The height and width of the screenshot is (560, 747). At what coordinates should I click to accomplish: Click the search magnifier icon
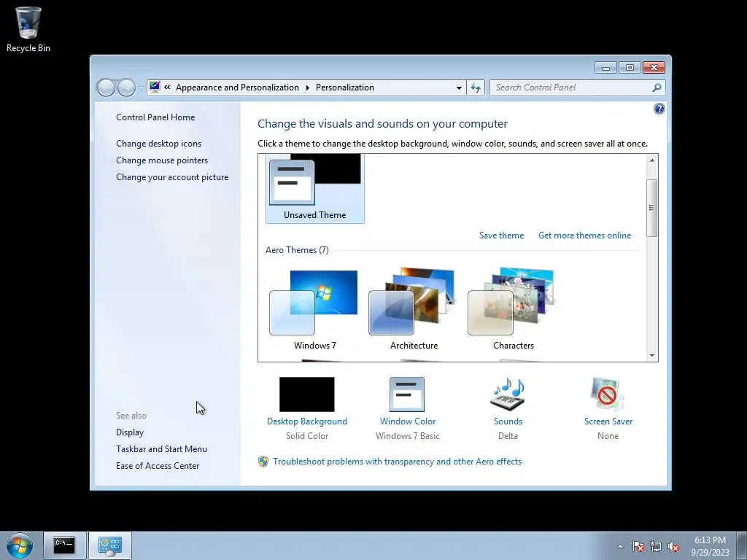(657, 87)
